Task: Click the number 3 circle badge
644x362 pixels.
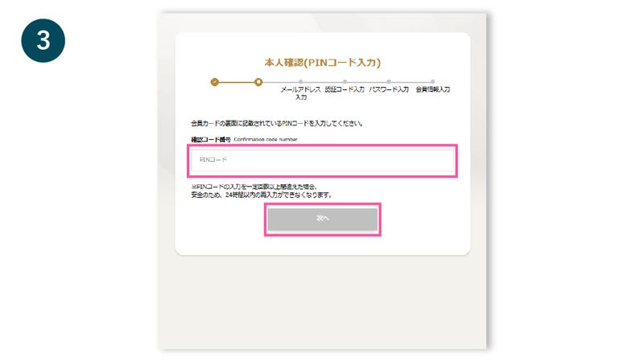Action: pos(43,41)
